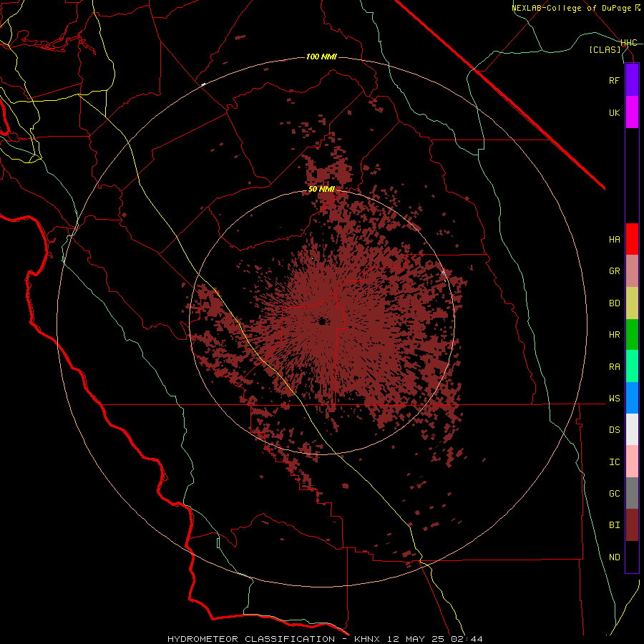
Task: Select the BD yellow legend swatch
Action: [x=632, y=303]
